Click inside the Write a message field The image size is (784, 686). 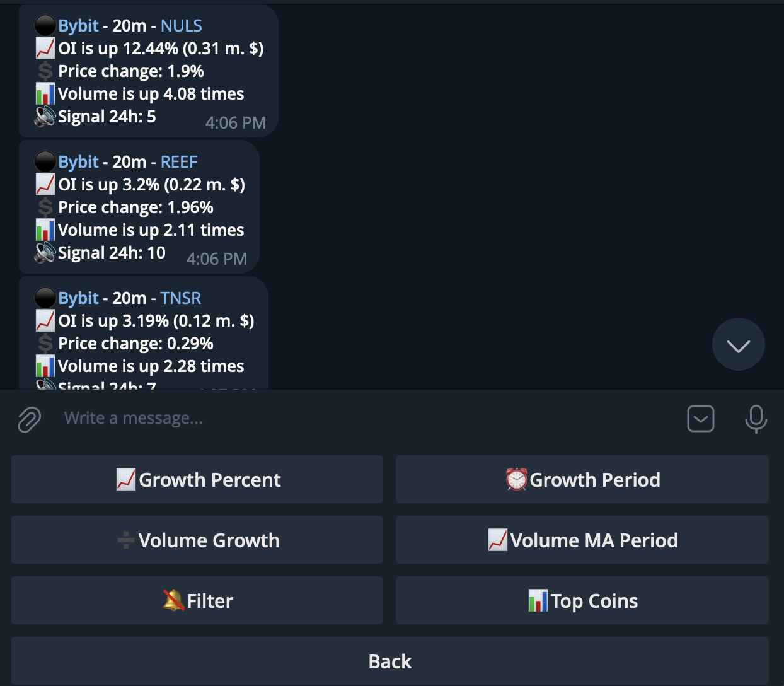[x=252, y=418]
